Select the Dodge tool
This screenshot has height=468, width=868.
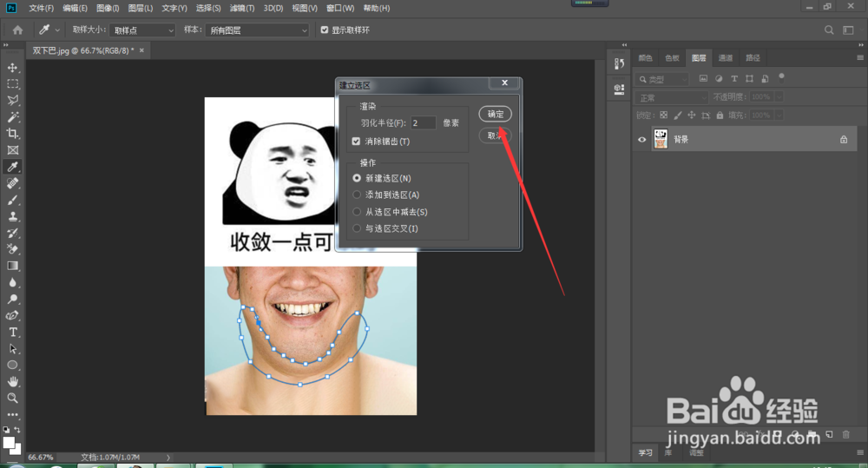click(x=13, y=299)
